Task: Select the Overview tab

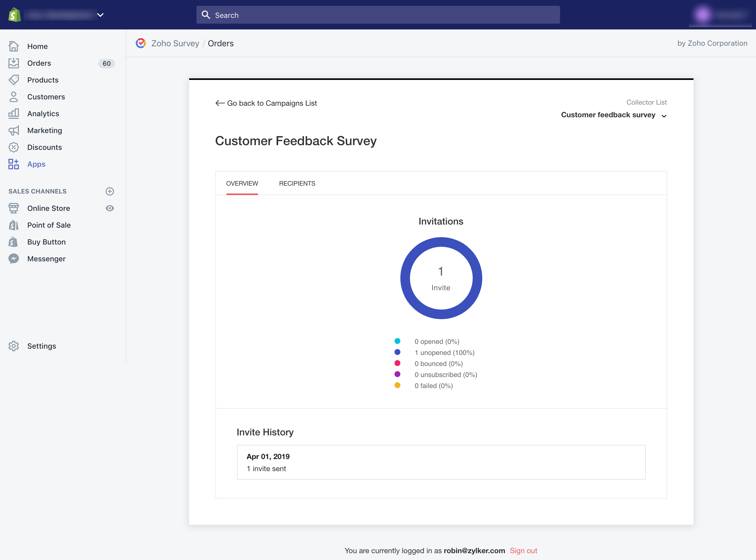Action: click(242, 183)
